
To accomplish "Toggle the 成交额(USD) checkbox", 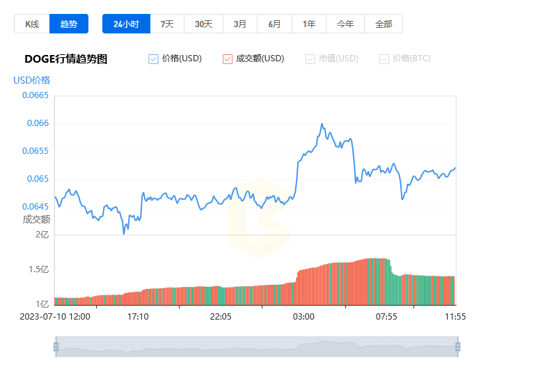I will coord(228,59).
